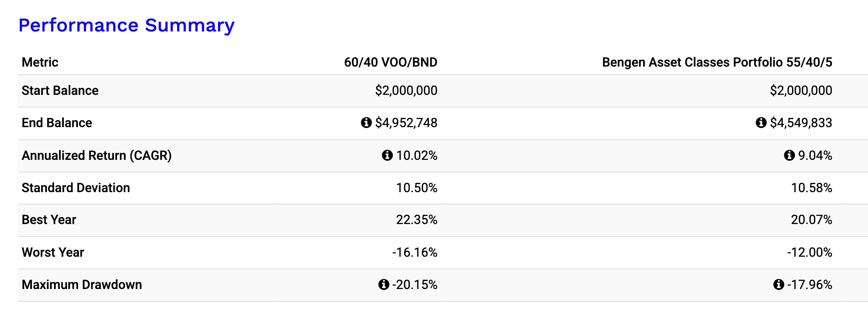Click the Performance Summary heading

pyautogui.click(x=126, y=25)
